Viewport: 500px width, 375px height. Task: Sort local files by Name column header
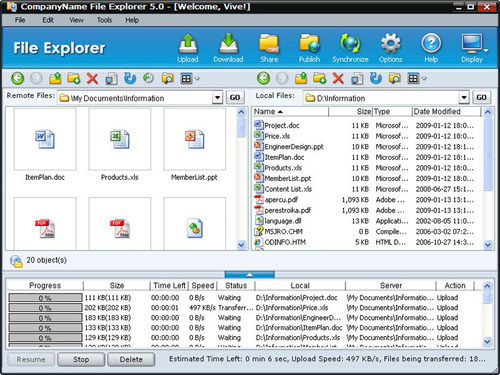290,112
